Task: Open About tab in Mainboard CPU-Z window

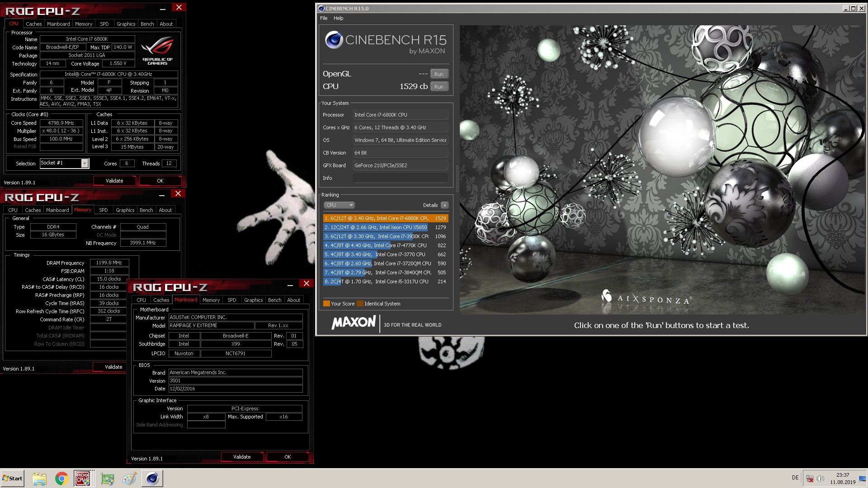Action: click(293, 300)
